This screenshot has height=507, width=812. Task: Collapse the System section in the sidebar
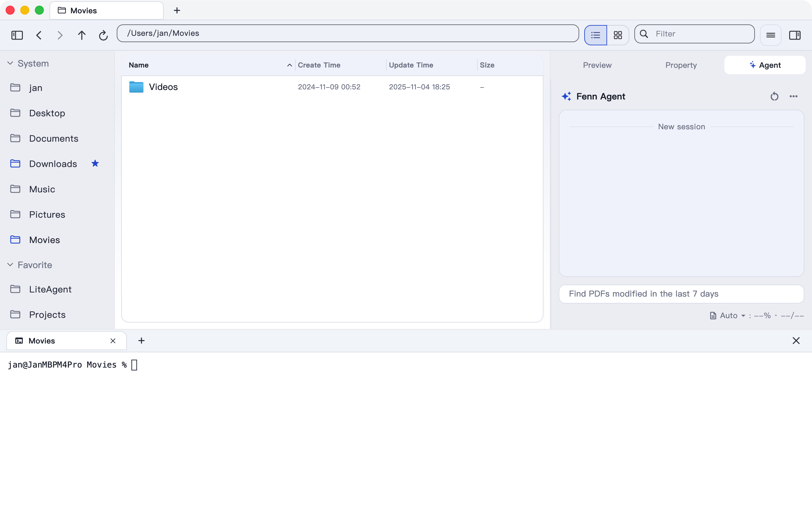pyautogui.click(x=10, y=63)
